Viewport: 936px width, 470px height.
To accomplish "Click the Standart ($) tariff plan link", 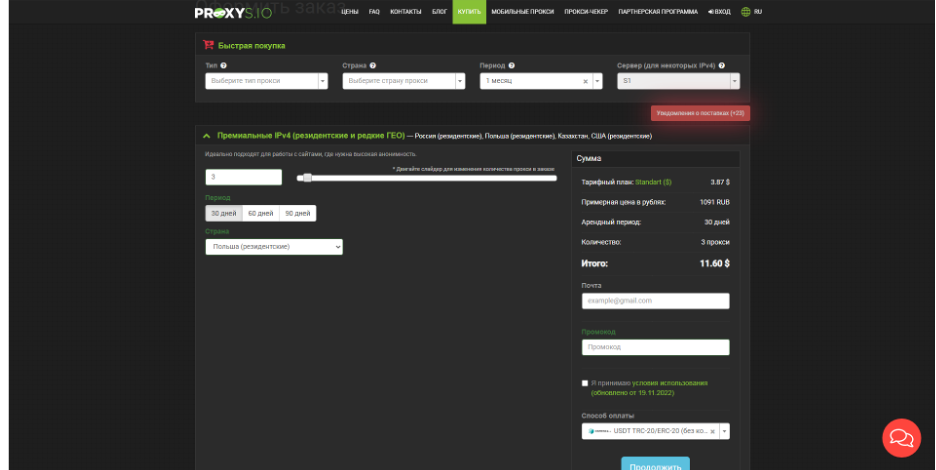I will [x=653, y=182].
